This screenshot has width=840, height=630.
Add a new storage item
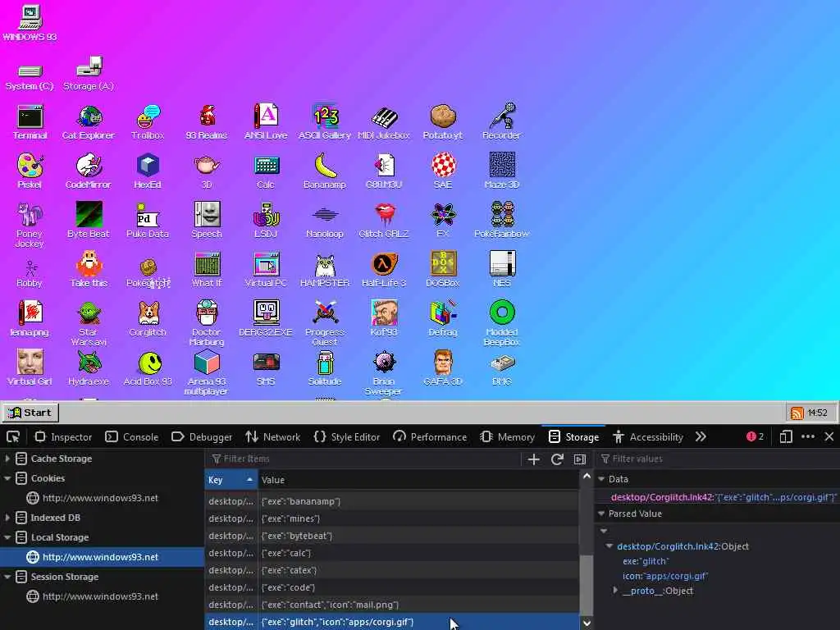point(533,459)
